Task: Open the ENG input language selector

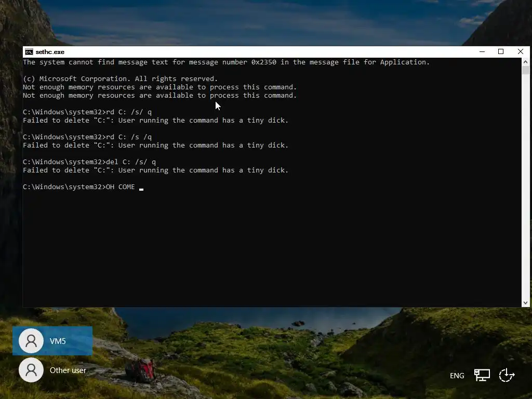Action: coord(457,376)
